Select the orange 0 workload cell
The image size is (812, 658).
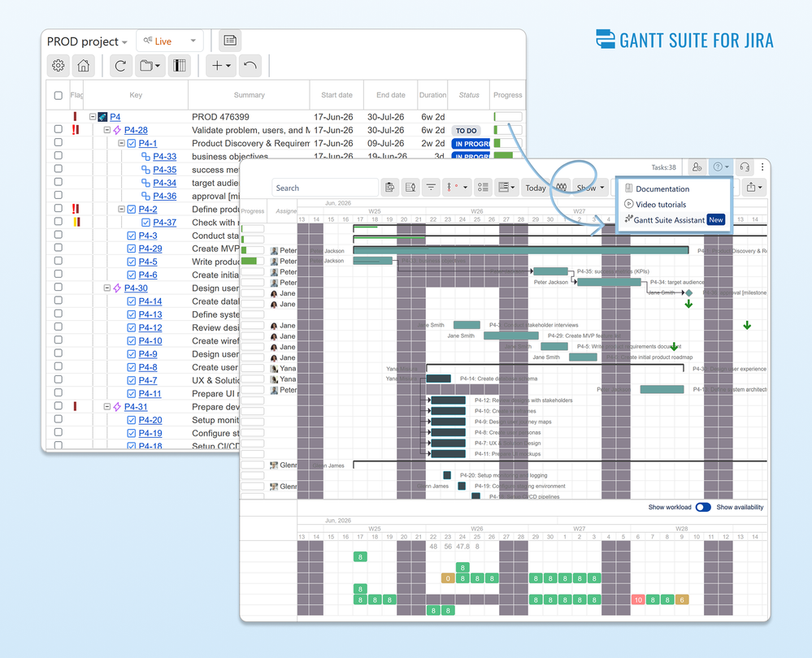[x=448, y=578]
